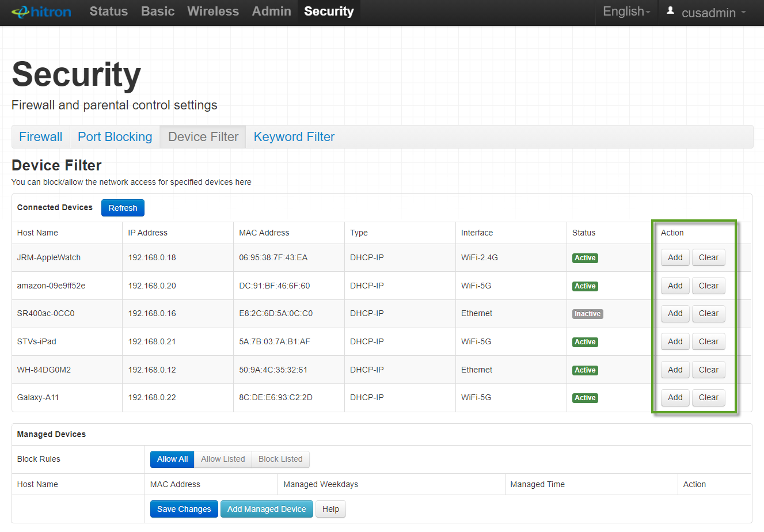Add WH-84DG0M2 to managed devices
Viewport: 764px width, 532px height.
click(675, 370)
